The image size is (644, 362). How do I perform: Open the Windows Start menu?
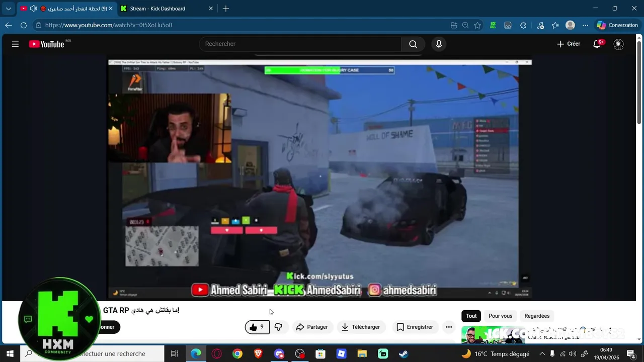point(10,354)
